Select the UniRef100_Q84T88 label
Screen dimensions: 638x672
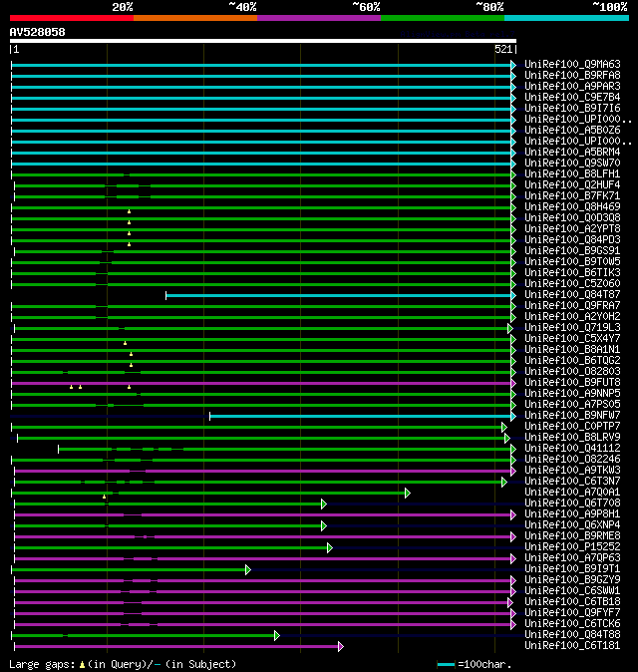tap(572, 635)
